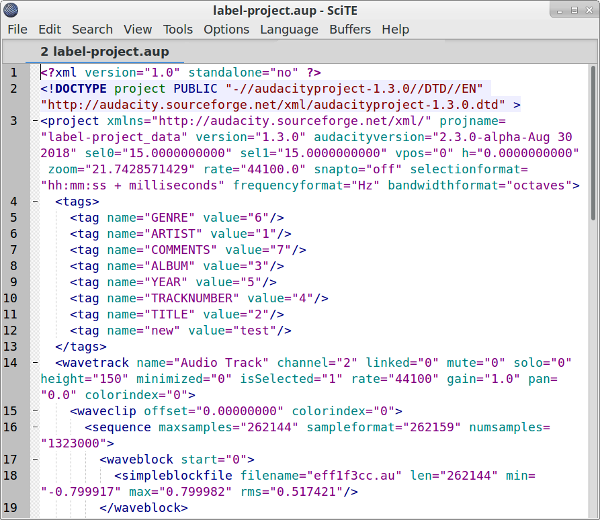This screenshot has height=520, width=600.
Task: Click the height="150" attribute
Action: point(85,379)
